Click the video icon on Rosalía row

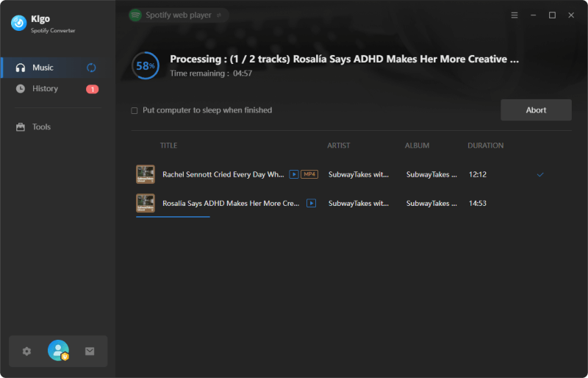pos(311,203)
